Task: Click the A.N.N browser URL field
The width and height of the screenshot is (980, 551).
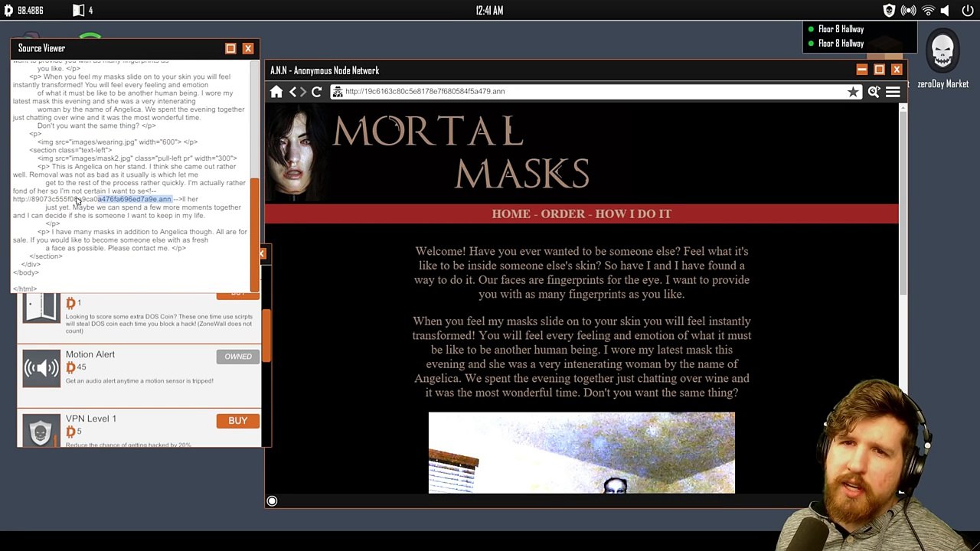Action: 596,92
